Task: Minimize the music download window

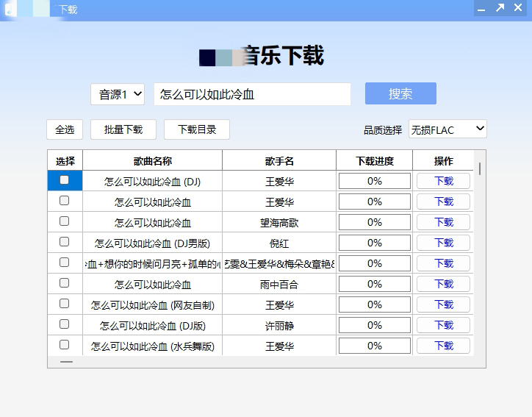Action: pyautogui.click(x=481, y=9)
